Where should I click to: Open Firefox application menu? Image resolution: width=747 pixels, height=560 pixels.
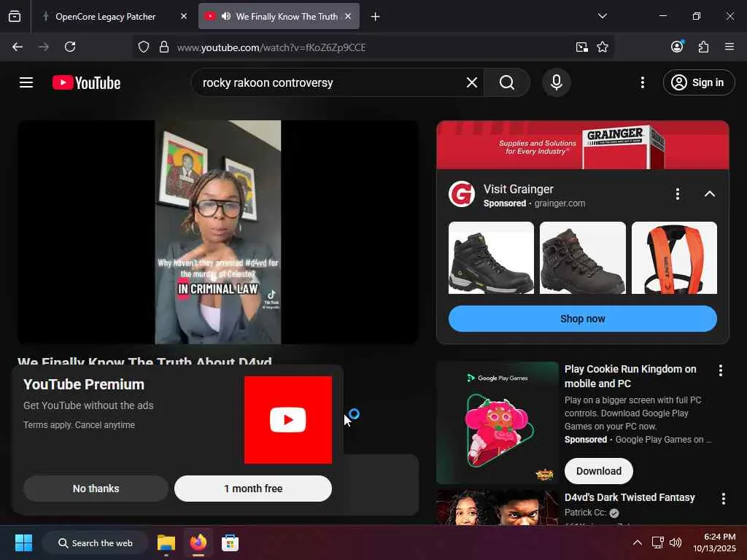coord(729,47)
